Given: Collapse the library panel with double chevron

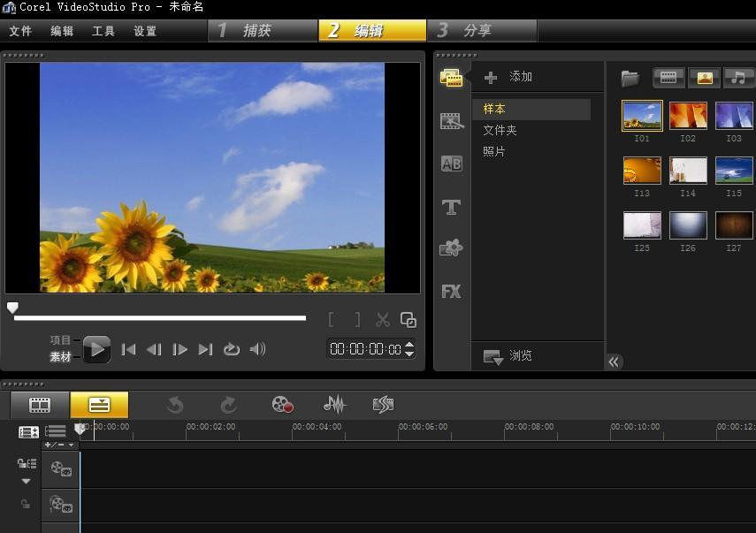Looking at the screenshot, I should click(x=614, y=362).
